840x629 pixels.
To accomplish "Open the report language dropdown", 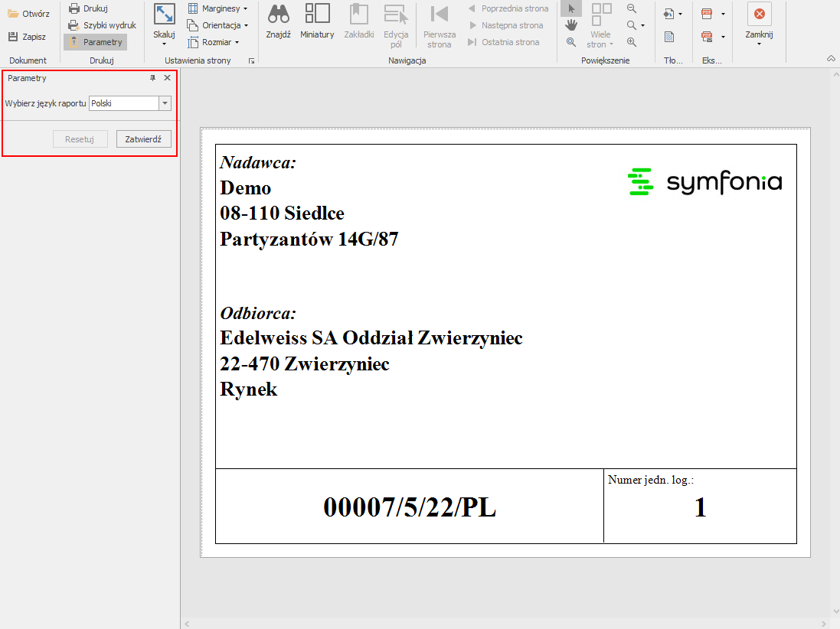I will [x=165, y=103].
